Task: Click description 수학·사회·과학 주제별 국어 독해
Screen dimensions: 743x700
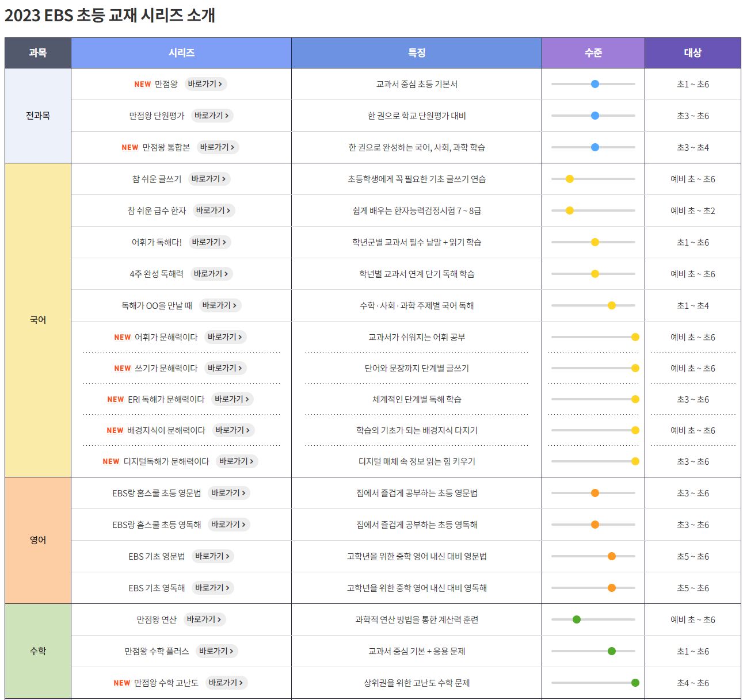Action: coord(417,305)
